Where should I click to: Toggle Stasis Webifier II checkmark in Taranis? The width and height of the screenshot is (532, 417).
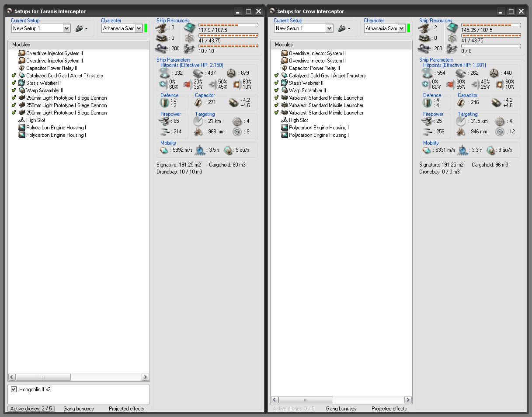pos(14,83)
